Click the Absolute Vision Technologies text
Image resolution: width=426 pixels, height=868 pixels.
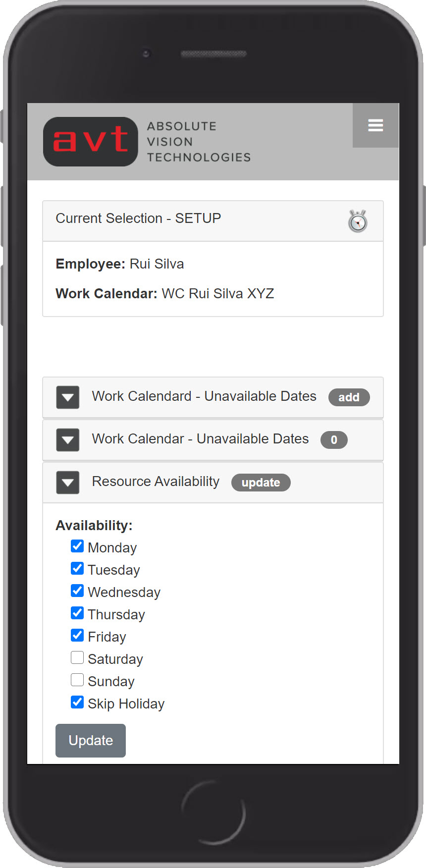pos(199,142)
